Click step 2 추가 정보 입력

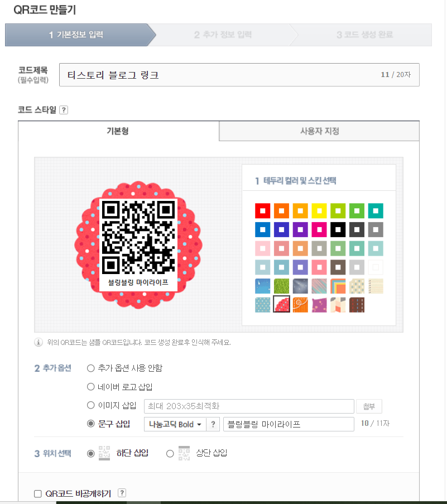(x=223, y=35)
